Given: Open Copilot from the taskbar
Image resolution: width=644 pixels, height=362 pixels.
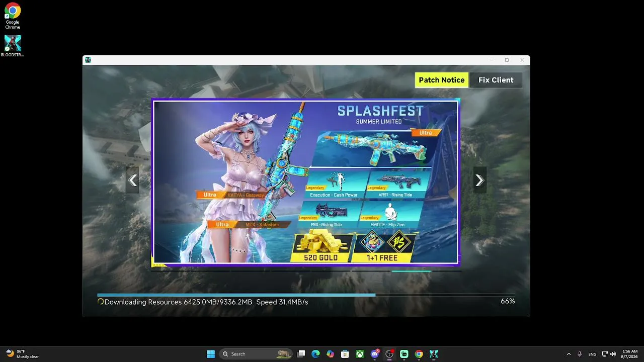Looking at the screenshot, I should (x=330, y=354).
